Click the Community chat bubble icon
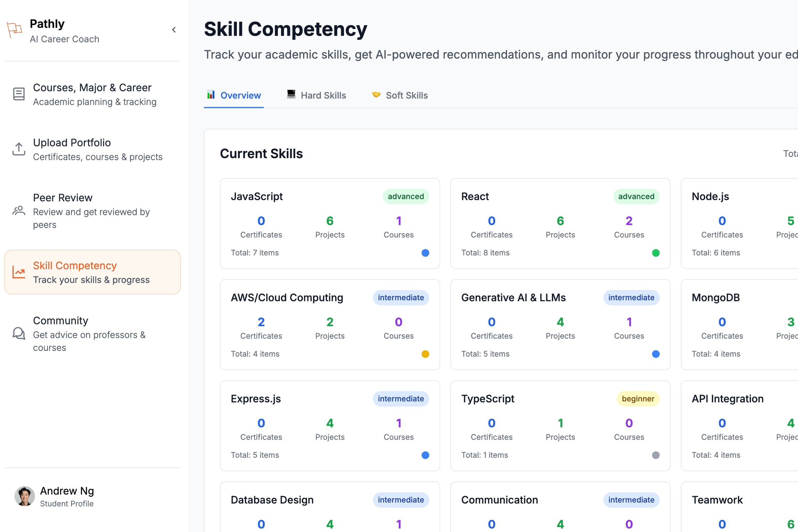This screenshot has width=798, height=532. click(19, 333)
